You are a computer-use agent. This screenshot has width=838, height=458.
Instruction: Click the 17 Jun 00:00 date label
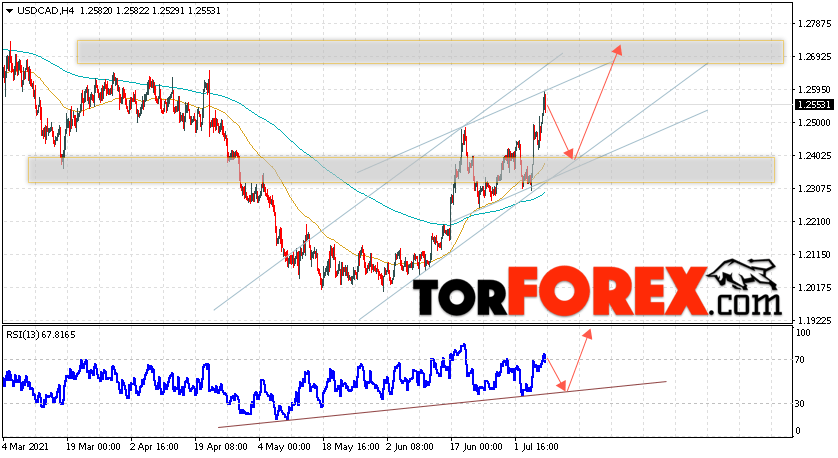pos(477,446)
